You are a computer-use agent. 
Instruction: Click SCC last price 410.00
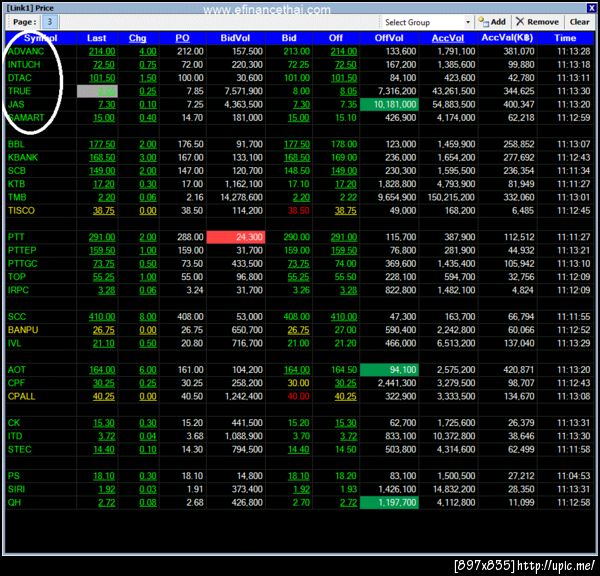(102, 317)
